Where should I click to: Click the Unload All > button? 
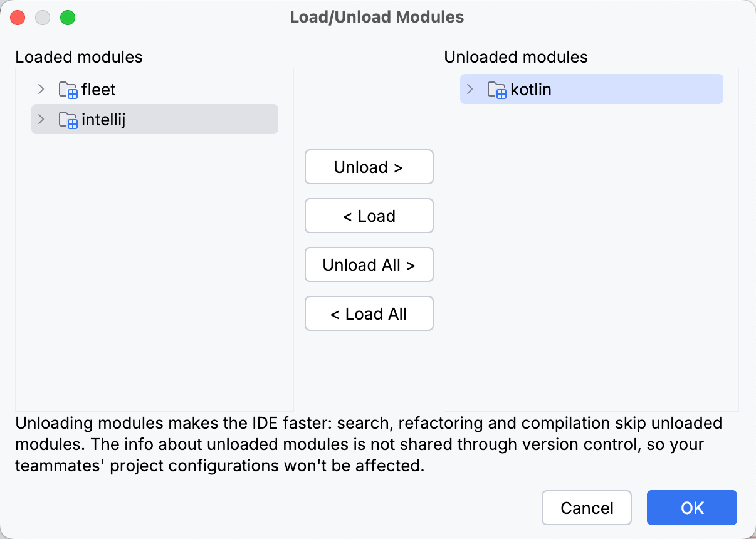click(x=369, y=265)
